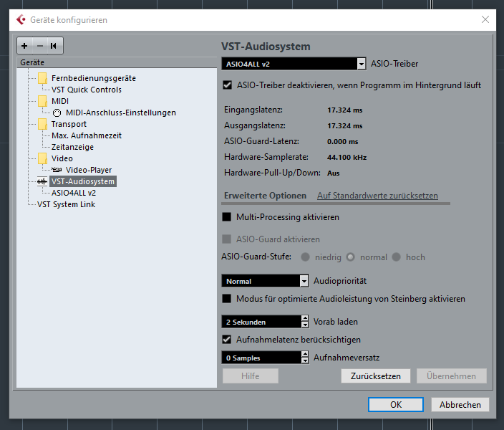504x430 pixels.
Task: Select MIDI entry in device tree
Action: pyautogui.click(x=60, y=101)
